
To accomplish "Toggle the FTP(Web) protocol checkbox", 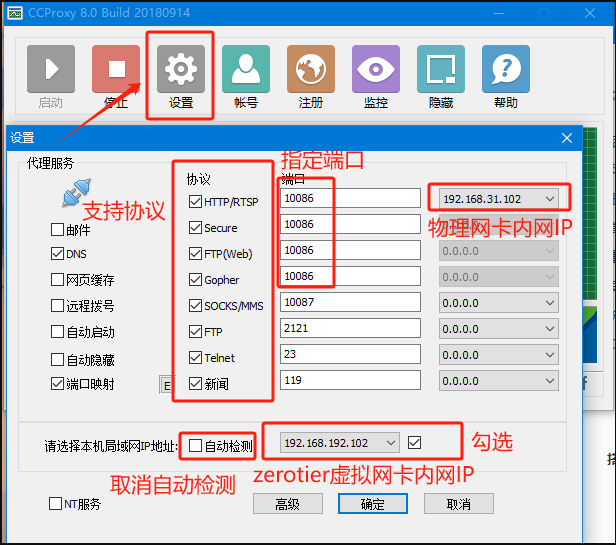I will pyautogui.click(x=195, y=253).
